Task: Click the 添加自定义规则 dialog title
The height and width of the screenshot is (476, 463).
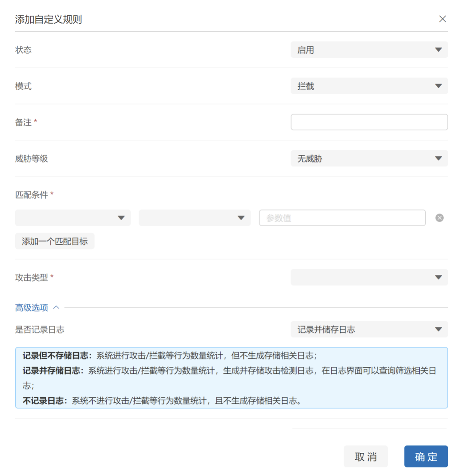Action: click(48, 19)
